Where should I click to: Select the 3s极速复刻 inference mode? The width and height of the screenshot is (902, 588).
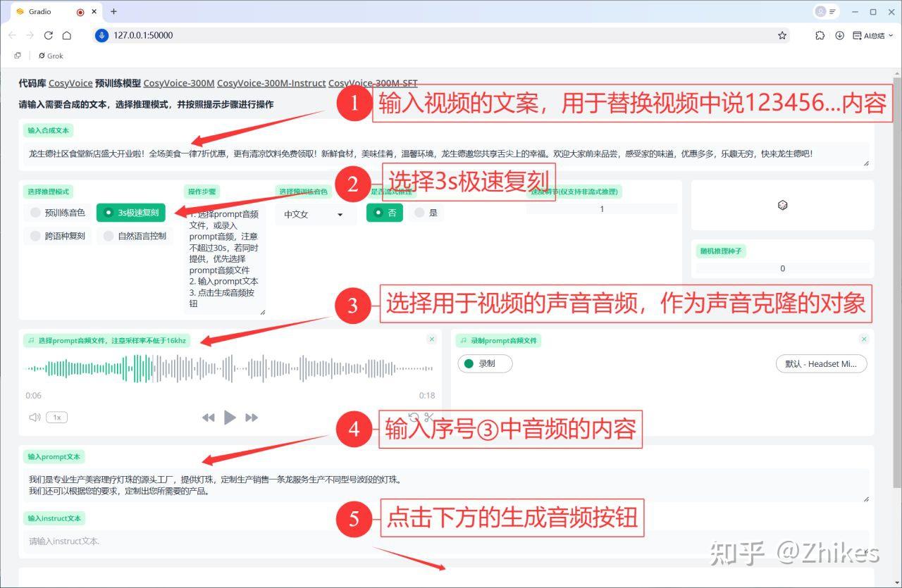pos(131,213)
